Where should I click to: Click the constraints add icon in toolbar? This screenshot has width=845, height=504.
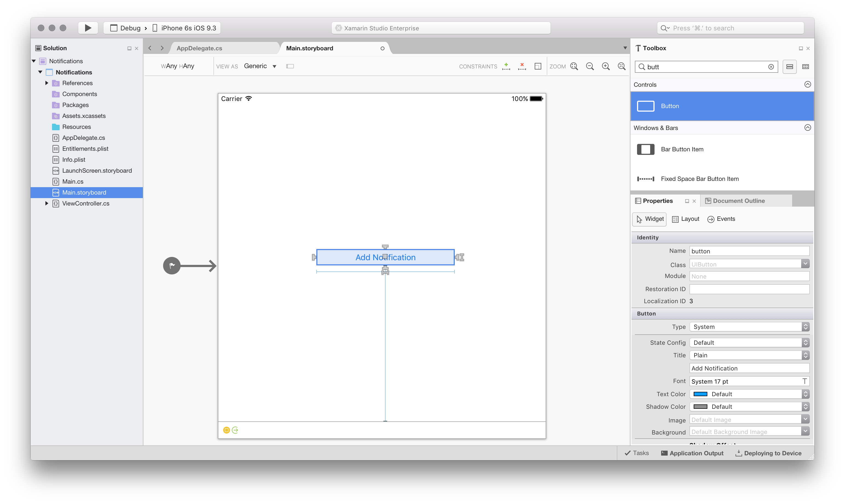506,66
